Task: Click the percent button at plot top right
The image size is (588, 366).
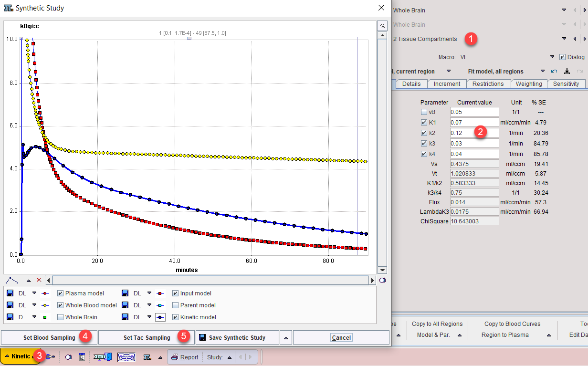Action: click(x=382, y=26)
